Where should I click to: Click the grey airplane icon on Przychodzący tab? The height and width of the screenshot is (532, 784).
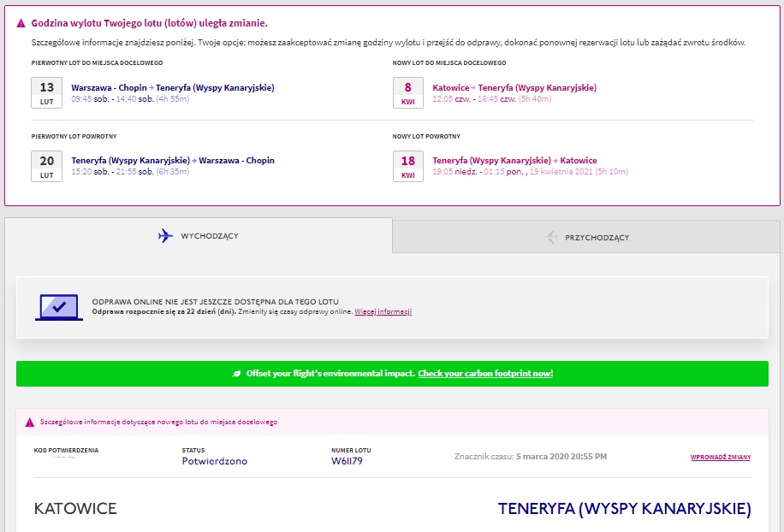coord(550,237)
